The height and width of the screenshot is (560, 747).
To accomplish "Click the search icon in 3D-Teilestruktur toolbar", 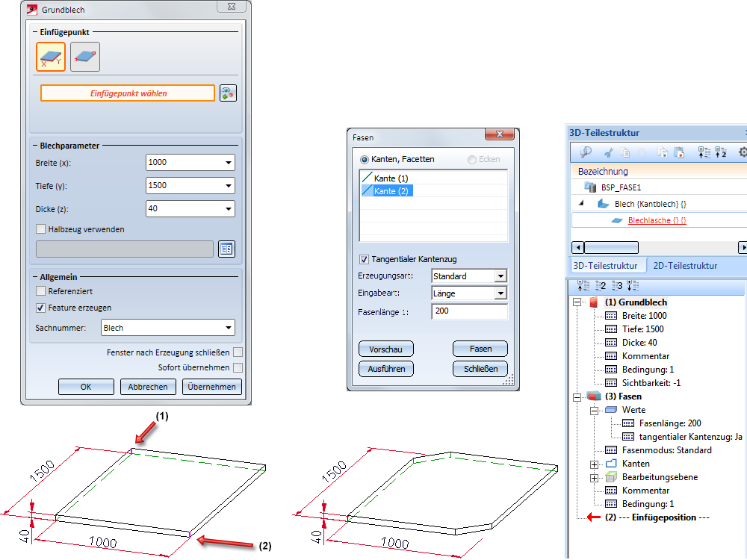I will pyautogui.click(x=586, y=152).
